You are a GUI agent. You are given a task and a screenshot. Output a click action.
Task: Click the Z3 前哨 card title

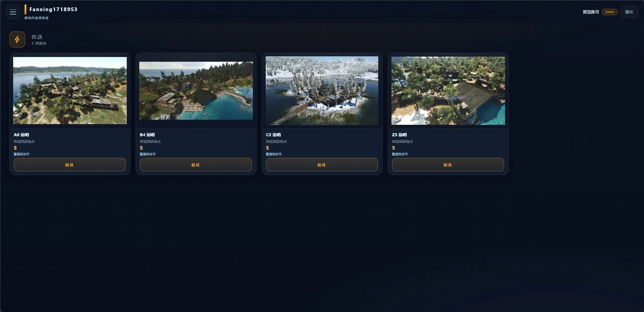(x=400, y=135)
